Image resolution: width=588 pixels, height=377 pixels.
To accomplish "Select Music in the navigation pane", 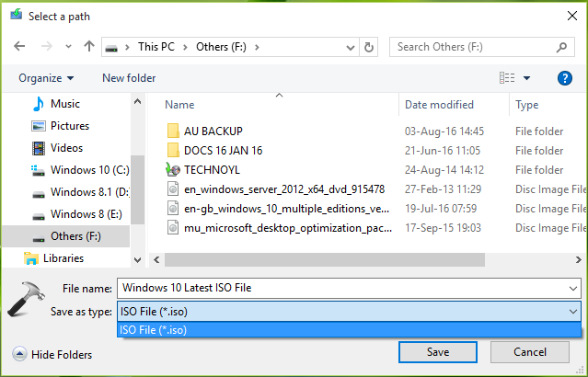I will tap(65, 103).
